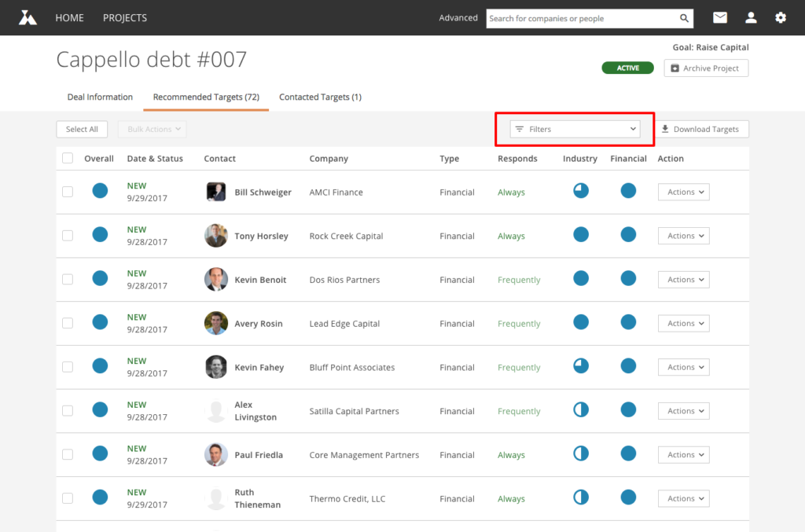Click the Download Targets button

(700, 130)
